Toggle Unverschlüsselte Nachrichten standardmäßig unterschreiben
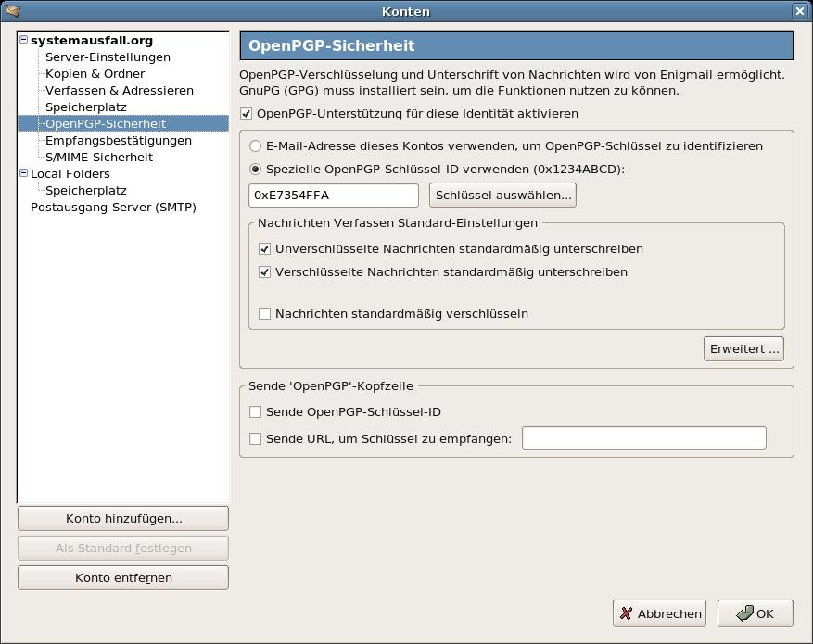The width and height of the screenshot is (813, 644). (x=264, y=248)
